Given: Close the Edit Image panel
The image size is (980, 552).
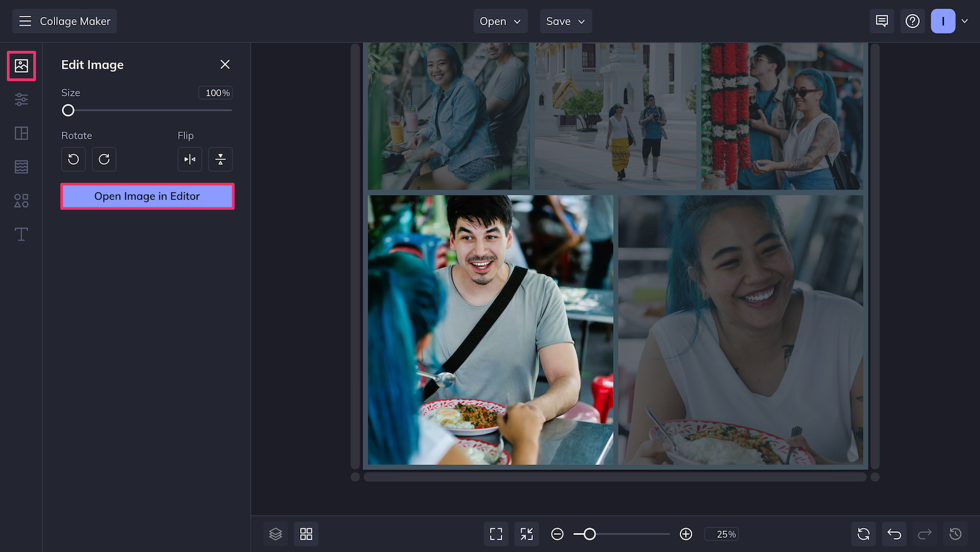Looking at the screenshot, I should click(x=225, y=64).
